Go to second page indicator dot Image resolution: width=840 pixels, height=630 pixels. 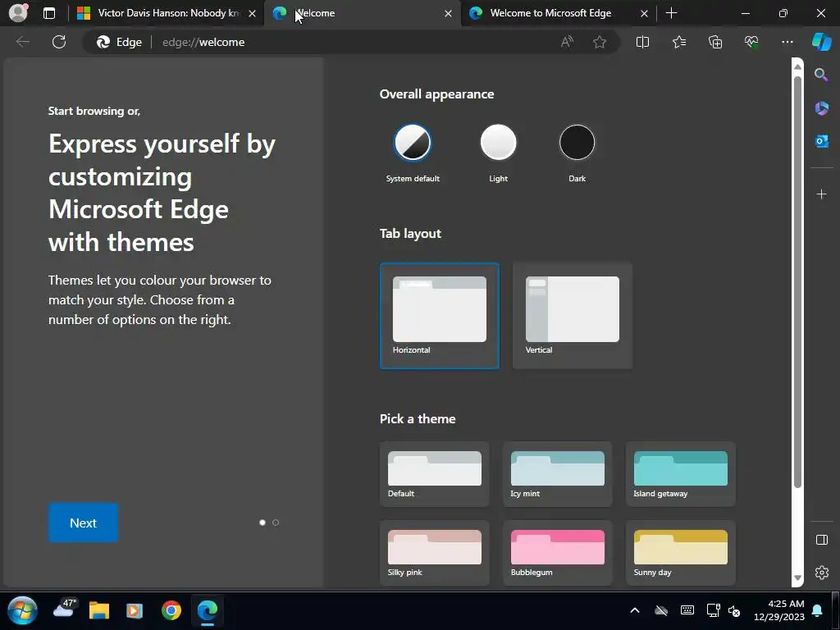point(276,523)
